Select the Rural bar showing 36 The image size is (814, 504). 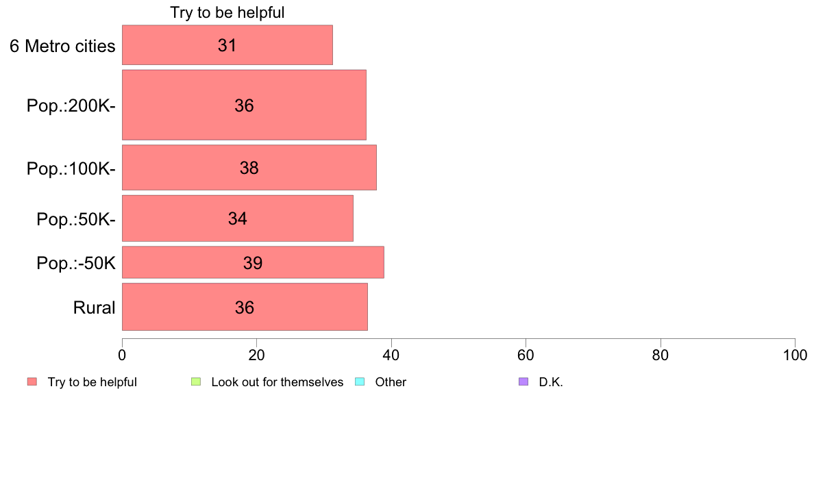coord(245,307)
